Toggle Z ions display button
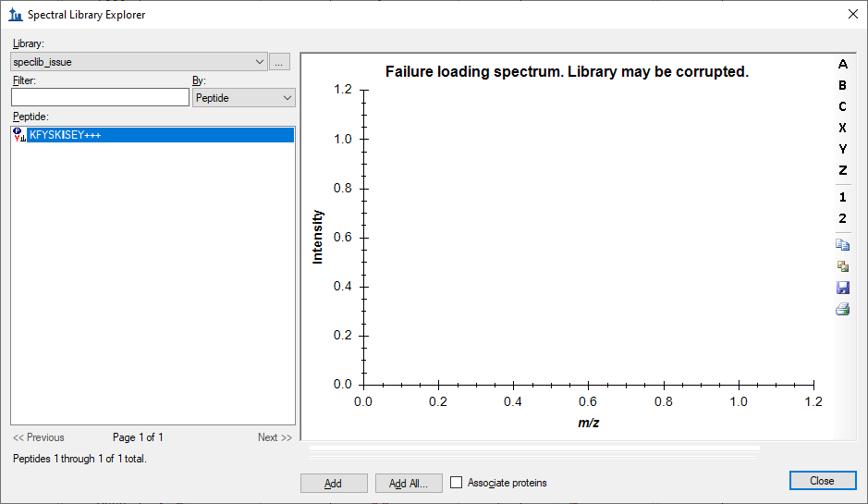This screenshot has width=868, height=504. point(842,171)
